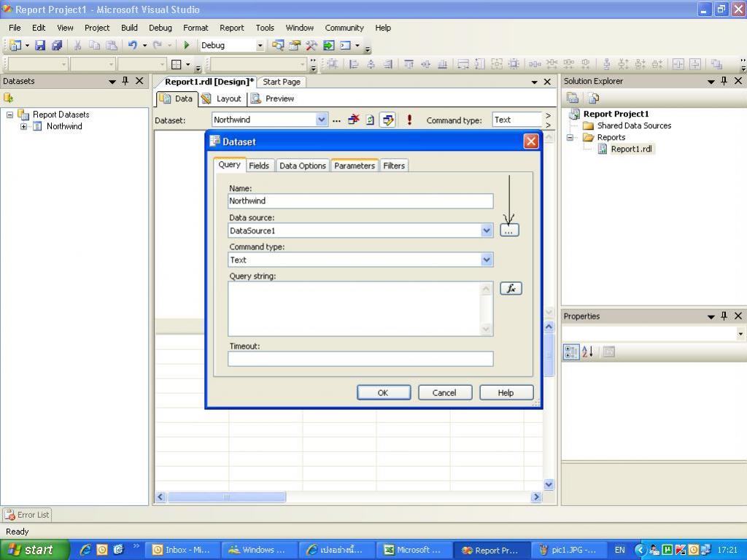The image size is (747, 560).
Task: Click Cancel in the Dataset dialog
Action: (x=445, y=393)
